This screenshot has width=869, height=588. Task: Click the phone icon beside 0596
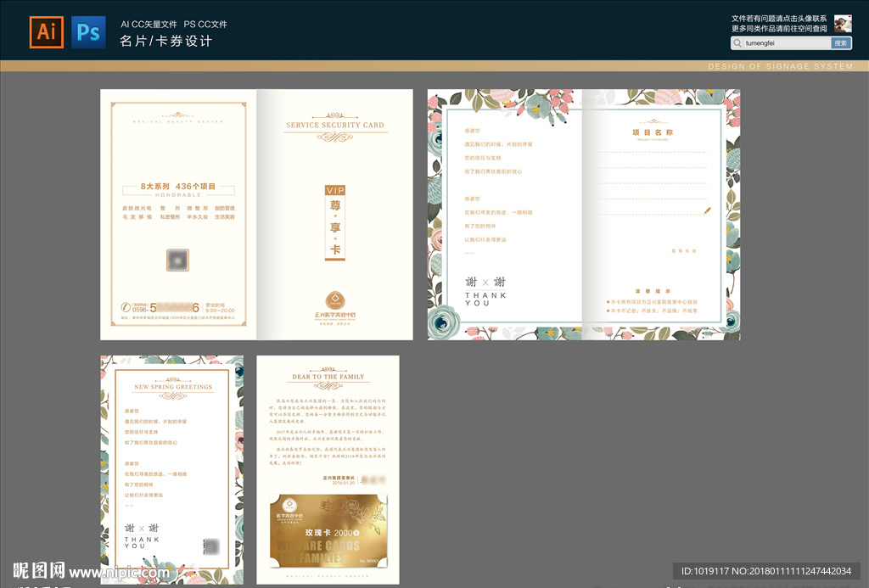[x=126, y=307]
